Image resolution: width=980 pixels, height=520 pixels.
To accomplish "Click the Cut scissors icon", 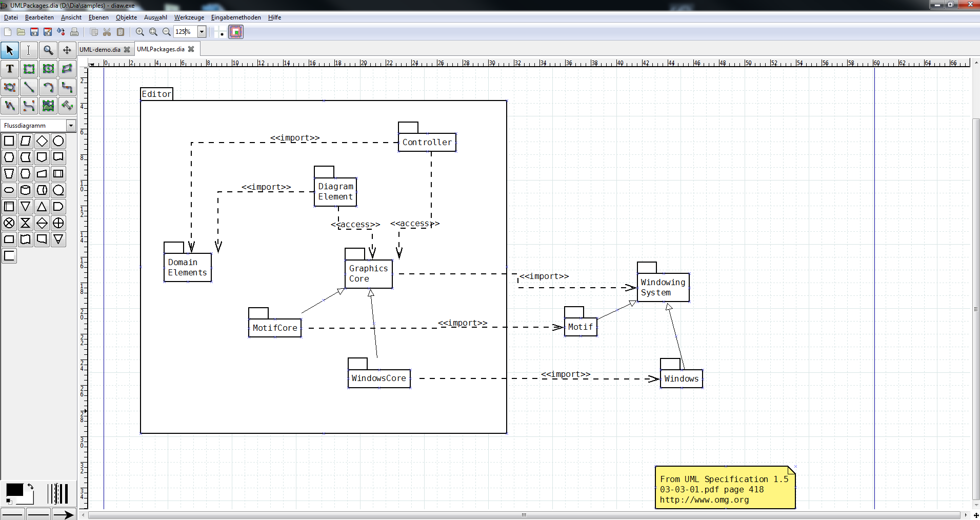I will pyautogui.click(x=107, y=32).
